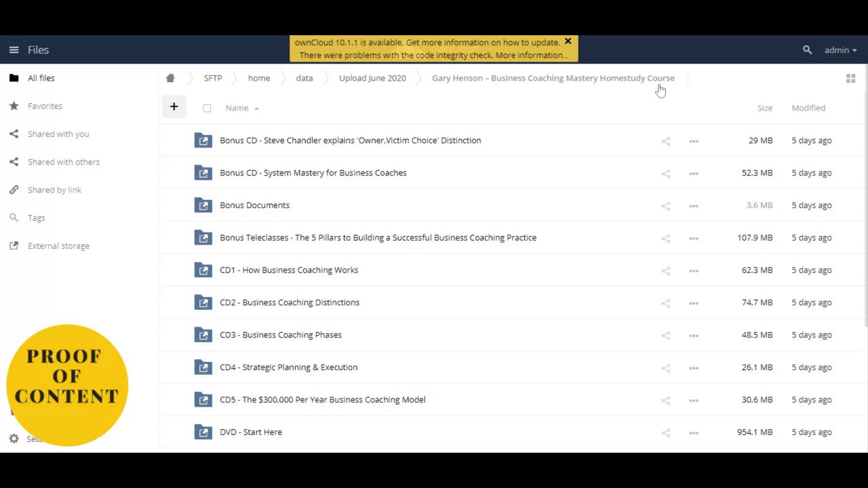Go to home breadcrumb folder
This screenshot has width=868, height=488.
(259, 78)
